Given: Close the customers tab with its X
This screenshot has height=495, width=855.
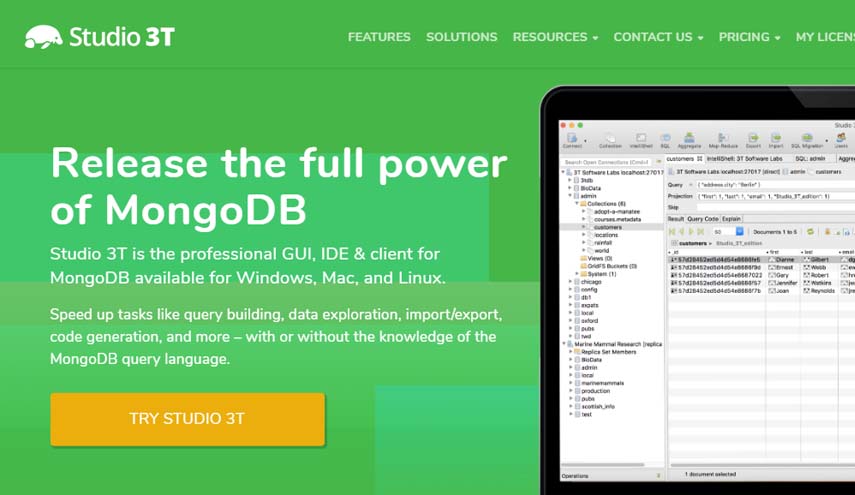Looking at the screenshot, I should tap(700, 159).
